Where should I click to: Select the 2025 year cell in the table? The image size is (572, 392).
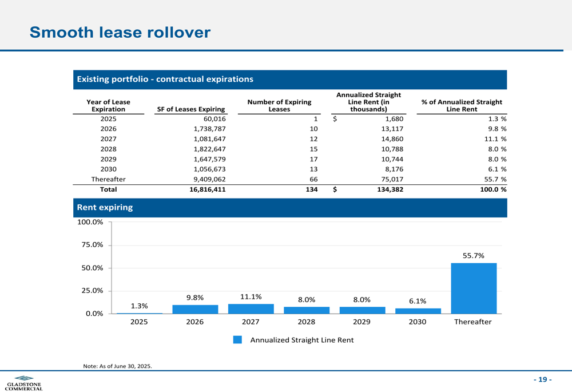[x=108, y=119]
